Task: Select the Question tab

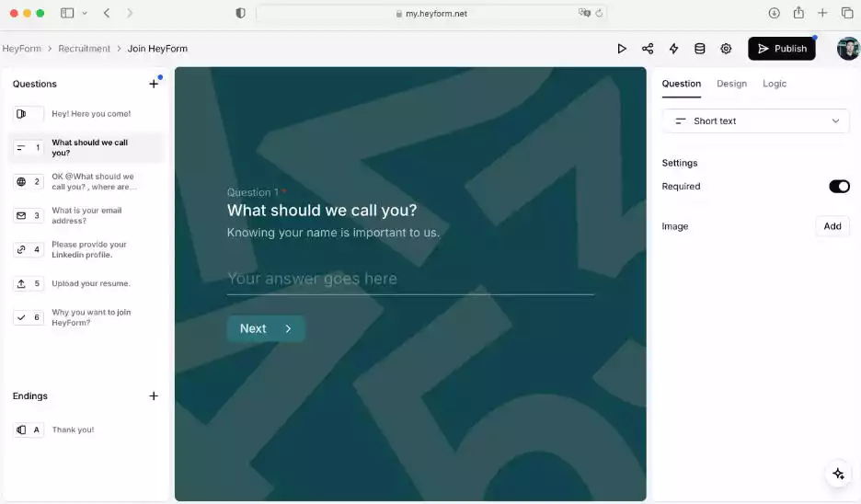Action: pos(681,84)
